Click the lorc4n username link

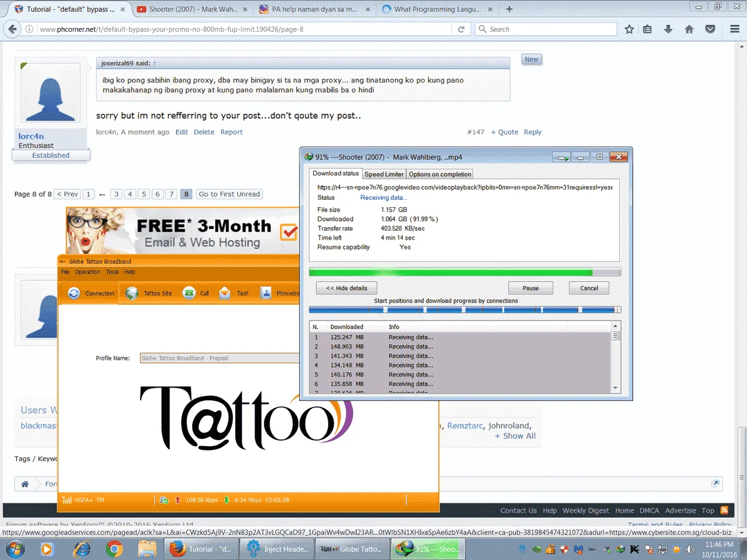(31, 136)
